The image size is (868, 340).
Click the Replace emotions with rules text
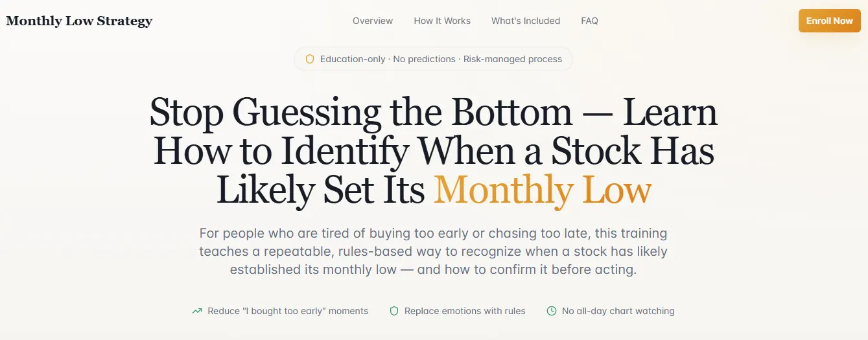465,312
